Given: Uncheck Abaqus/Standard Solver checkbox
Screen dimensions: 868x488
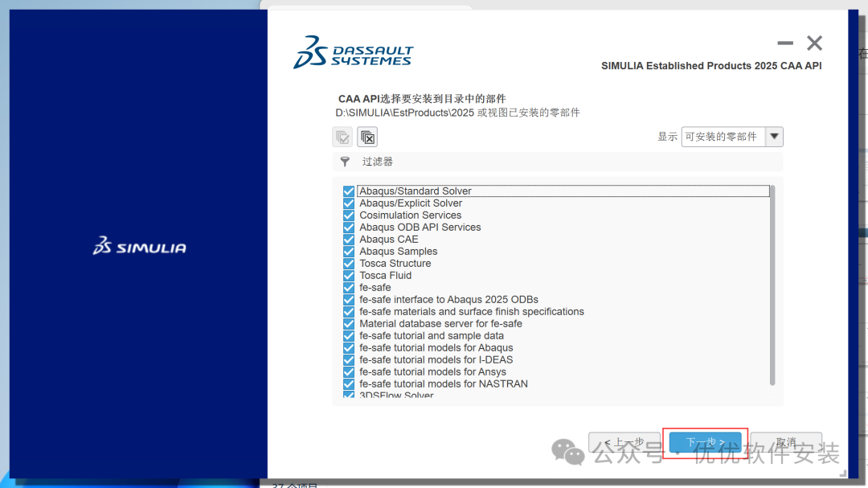Looking at the screenshot, I should pyautogui.click(x=349, y=191).
